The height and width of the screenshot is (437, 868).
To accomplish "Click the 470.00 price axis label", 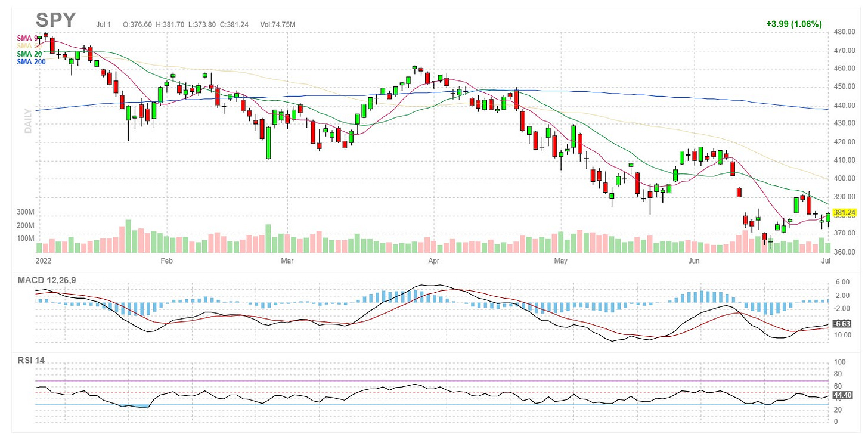I will [845, 51].
